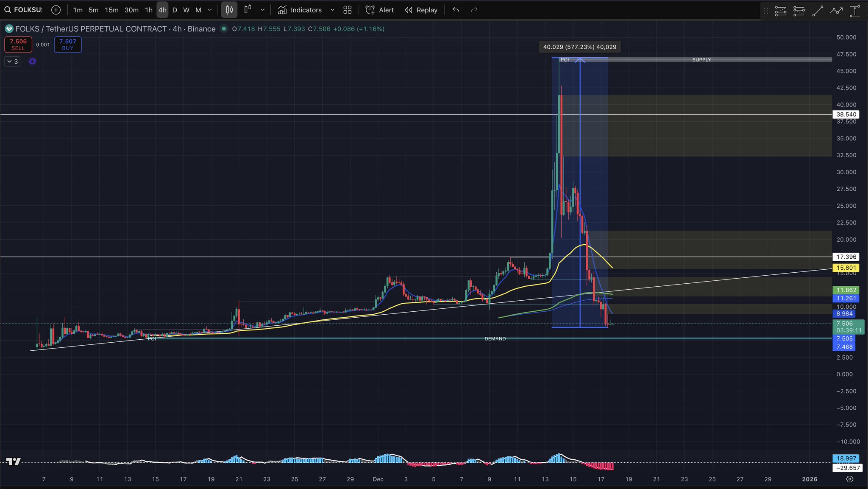Open chart settings gear at bottom right

849,479
